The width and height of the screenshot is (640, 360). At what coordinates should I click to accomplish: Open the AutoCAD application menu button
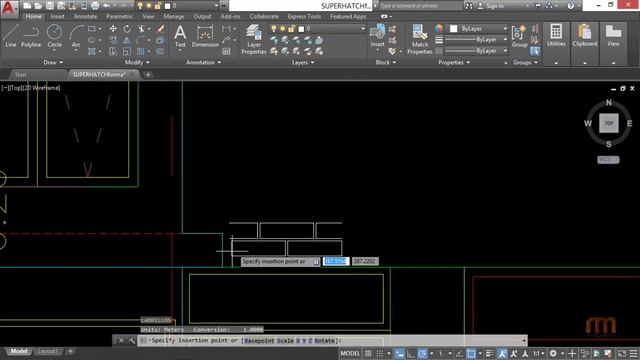point(9,9)
